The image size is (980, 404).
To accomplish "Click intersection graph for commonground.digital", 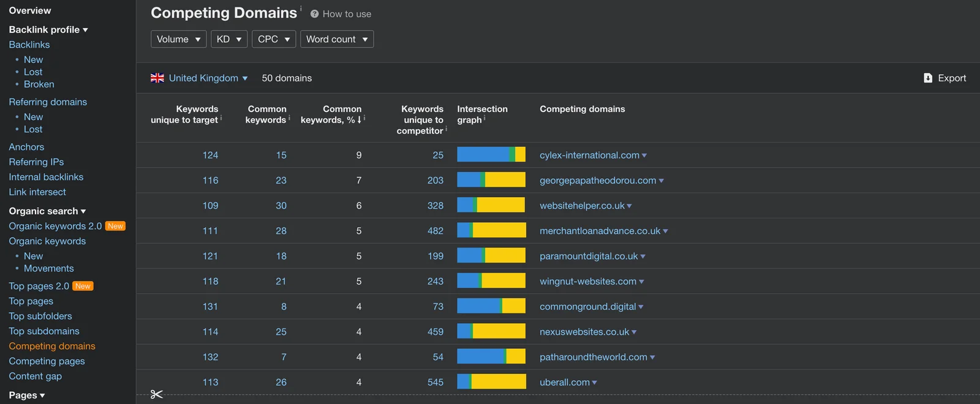I will click(491, 306).
